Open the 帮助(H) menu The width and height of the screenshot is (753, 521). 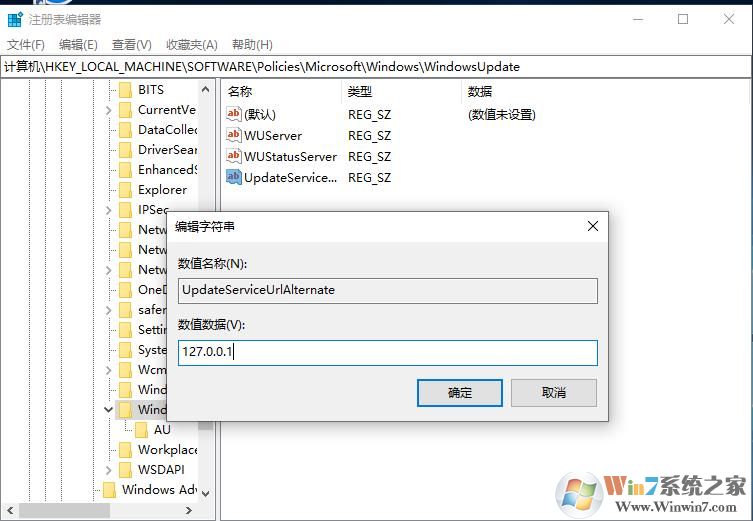pyautogui.click(x=252, y=45)
